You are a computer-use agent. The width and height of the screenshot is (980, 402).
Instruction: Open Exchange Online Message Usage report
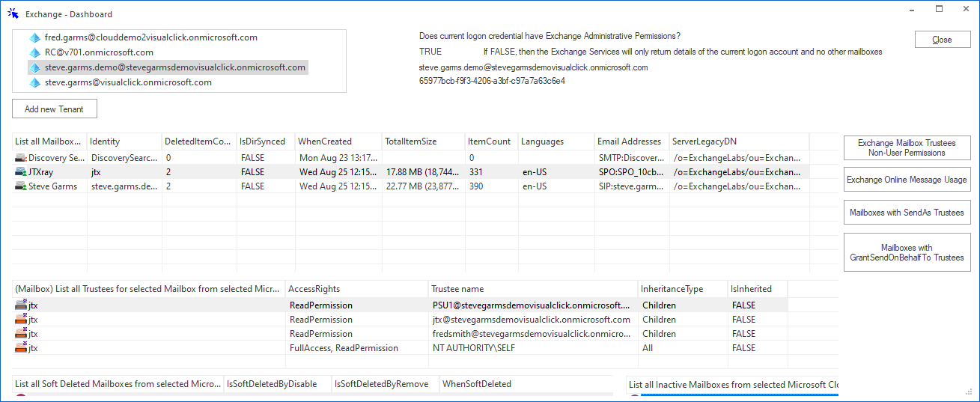coord(907,180)
